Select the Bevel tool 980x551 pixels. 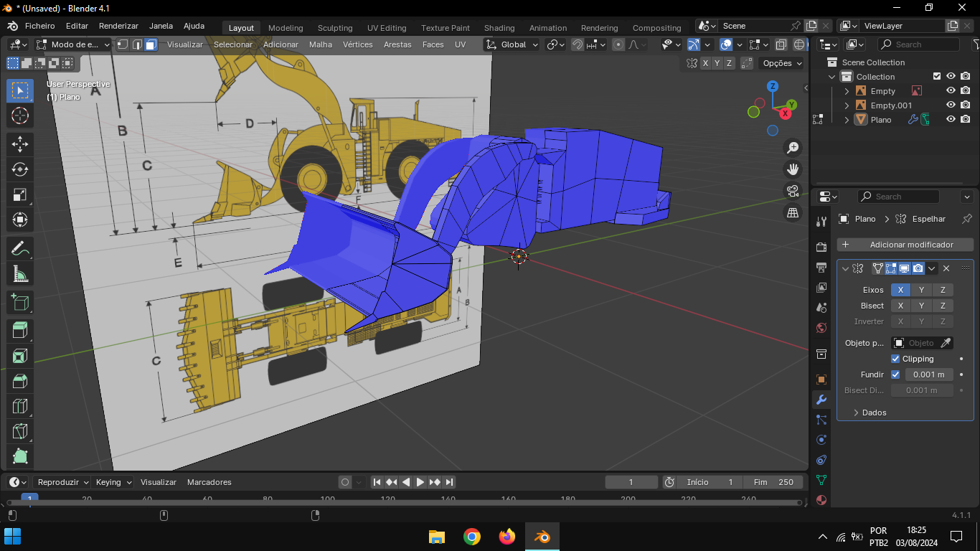pos(20,381)
